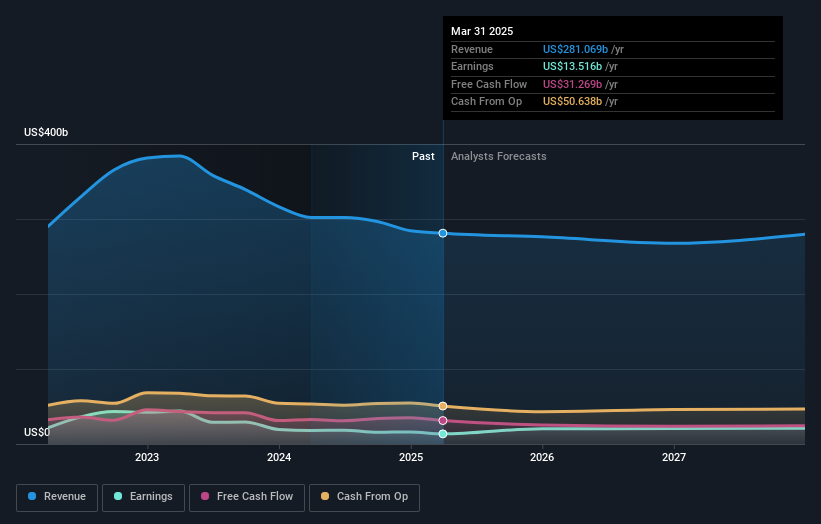This screenshot has height=524, width=821.
Task: Click the Free Cash Flow label in tooltip
Action: (489, 84)
